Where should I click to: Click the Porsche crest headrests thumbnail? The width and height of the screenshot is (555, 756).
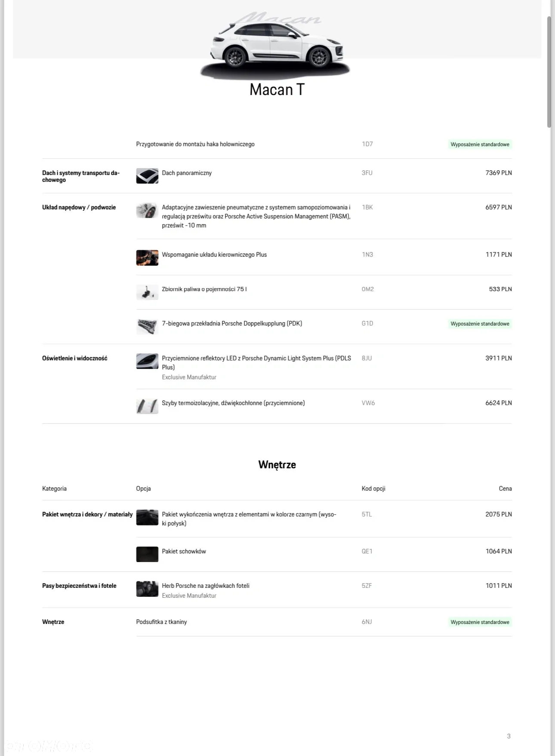point(147,589)
